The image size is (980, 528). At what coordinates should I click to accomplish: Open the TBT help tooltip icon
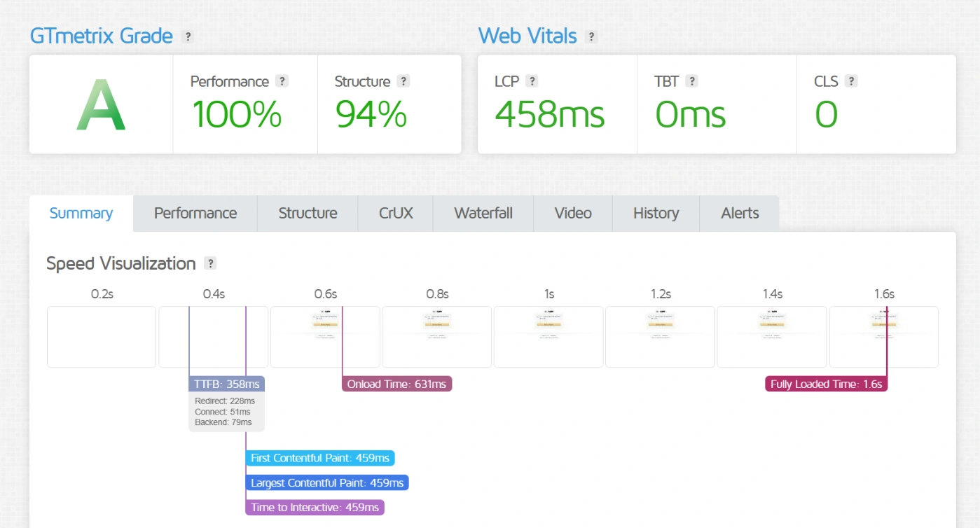(x=691, y=81)
